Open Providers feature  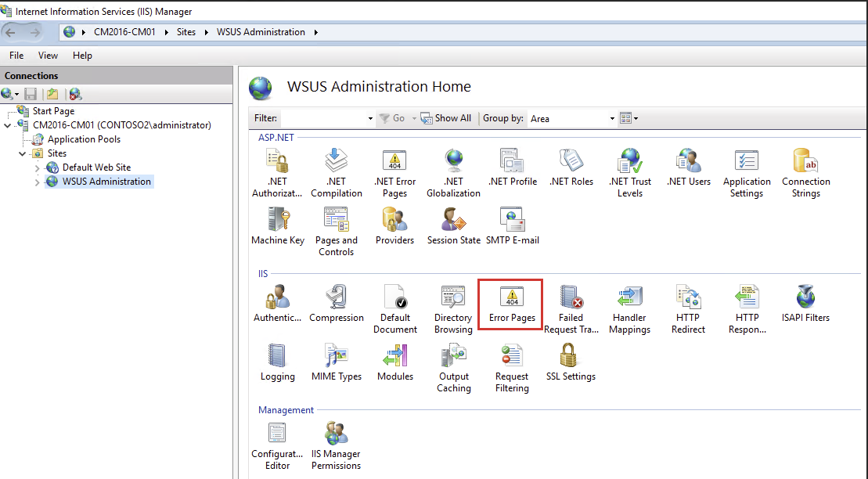[394, 226]
